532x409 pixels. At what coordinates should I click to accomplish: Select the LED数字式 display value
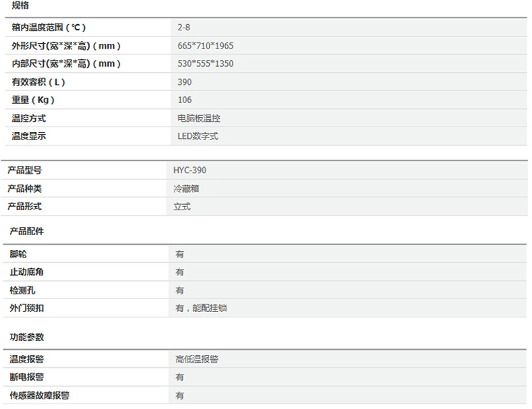pyautogui.click(x=198, y=136)
